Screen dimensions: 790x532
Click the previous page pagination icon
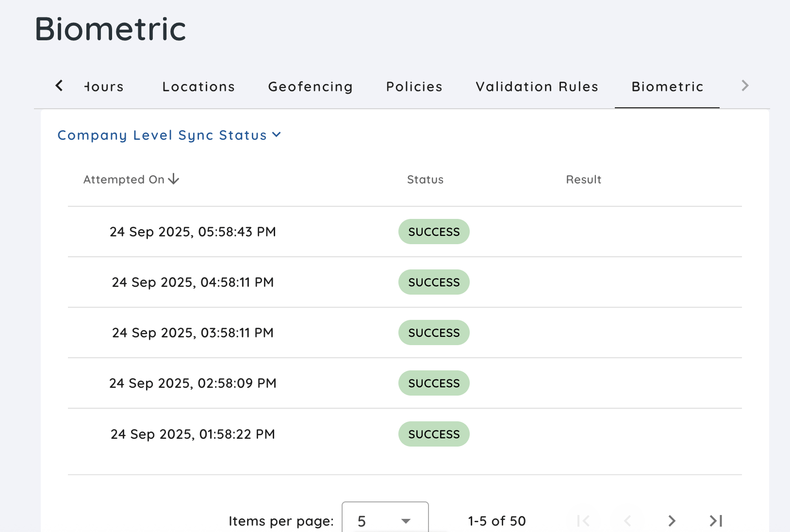[627, 521]
